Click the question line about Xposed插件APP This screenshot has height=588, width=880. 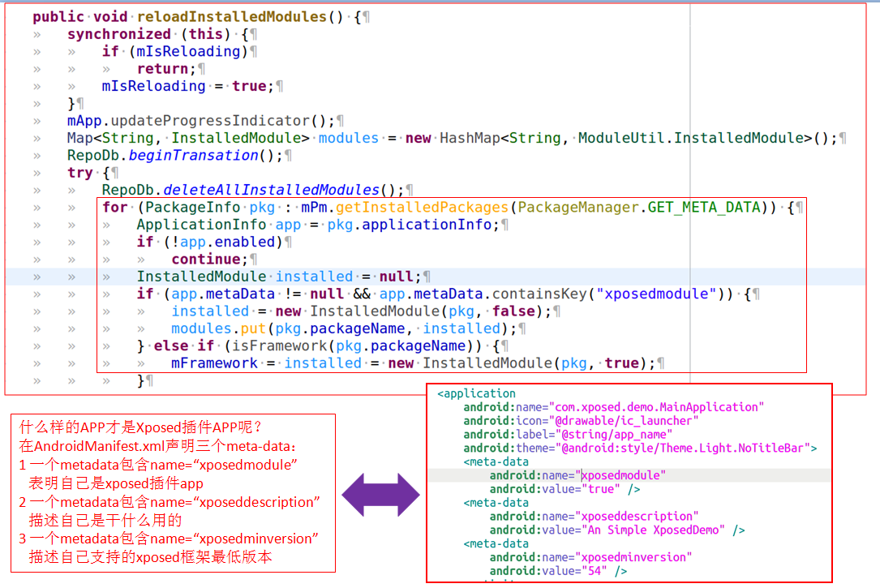140,427
